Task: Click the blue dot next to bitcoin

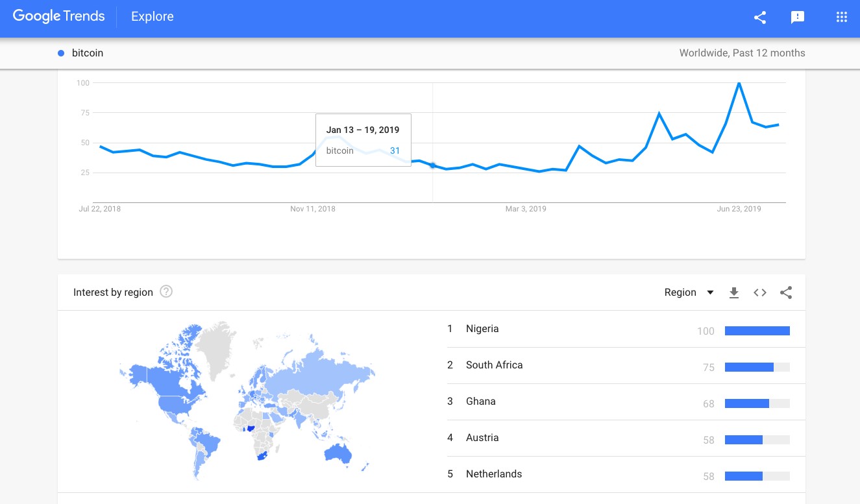Action: [x=61, y=53]
